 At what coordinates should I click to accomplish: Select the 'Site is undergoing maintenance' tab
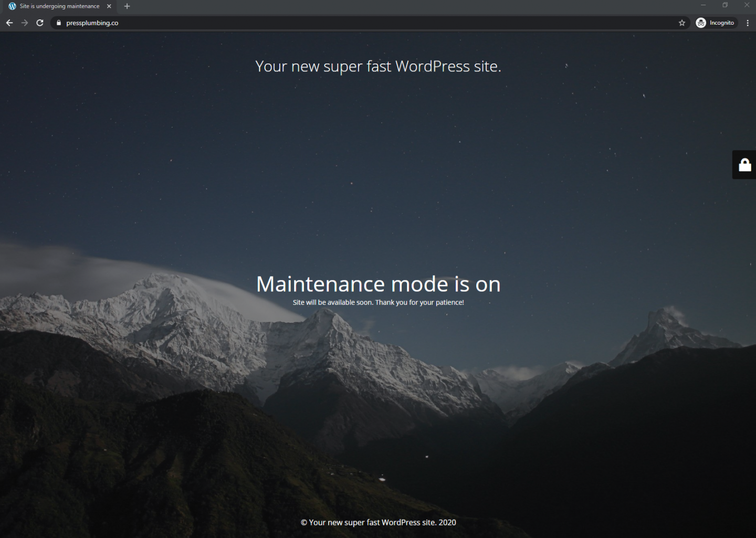60,6
